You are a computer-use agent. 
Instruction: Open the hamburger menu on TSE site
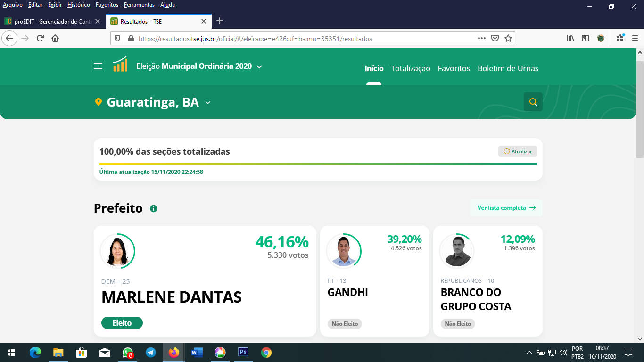click(98, 66)
